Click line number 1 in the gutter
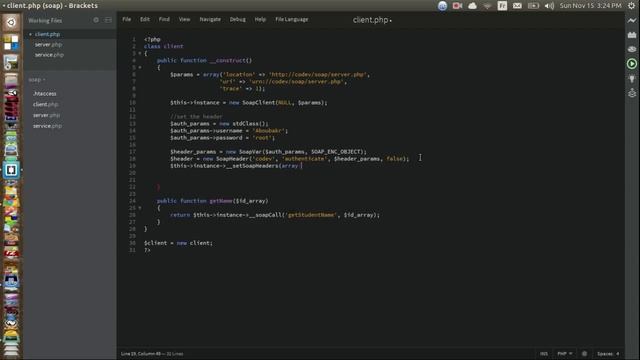The width and height of the screenshot is (640, 360). point(134,40)
